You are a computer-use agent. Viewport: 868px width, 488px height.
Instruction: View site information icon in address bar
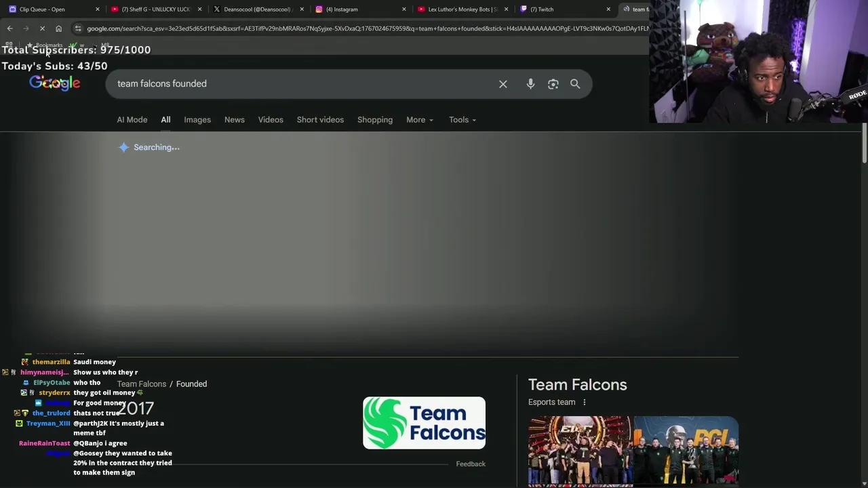tap(78, 28)
